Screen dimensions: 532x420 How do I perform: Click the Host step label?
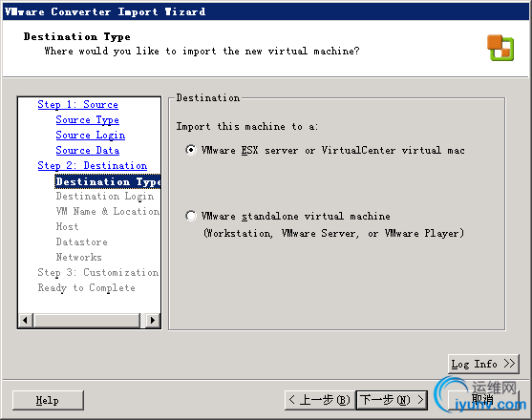pos(67,226)
